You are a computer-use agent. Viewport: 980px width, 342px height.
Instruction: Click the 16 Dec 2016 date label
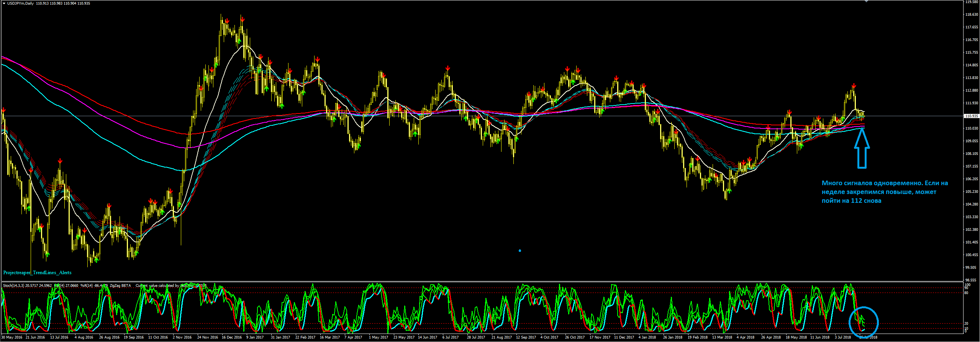(x=232, y=337)
